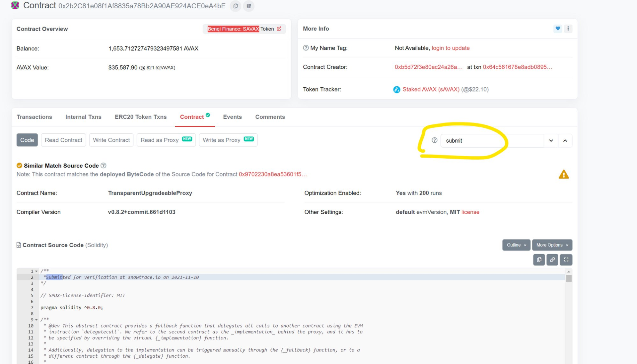Help icon beside Similar Match Source Code

pyautogui.click(x=104, y=166)
